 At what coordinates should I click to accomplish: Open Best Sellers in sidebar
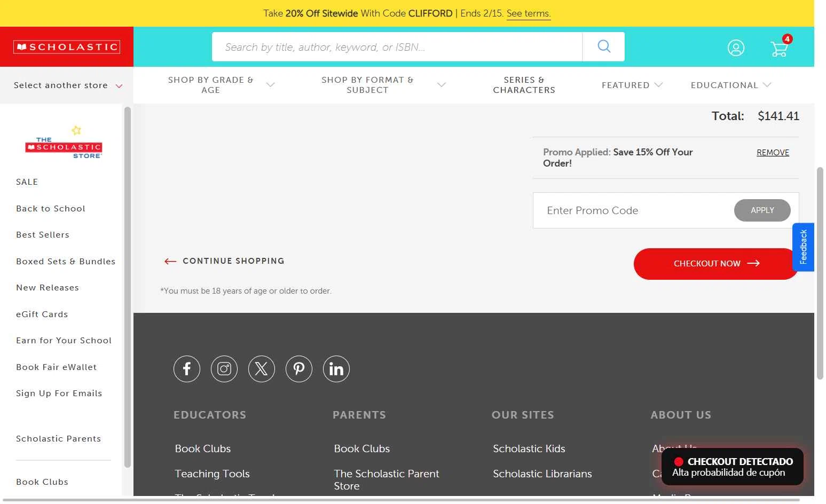click(x=43, y=235)
